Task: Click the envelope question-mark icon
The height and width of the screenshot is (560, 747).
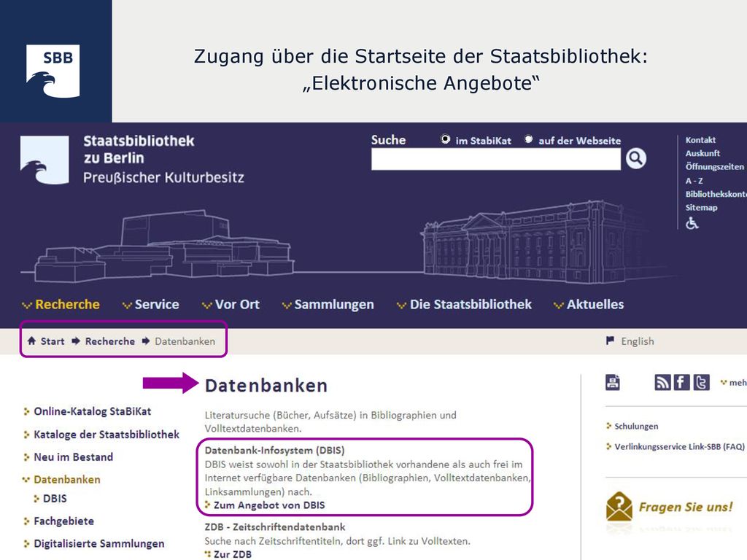Action: (619, 507)
